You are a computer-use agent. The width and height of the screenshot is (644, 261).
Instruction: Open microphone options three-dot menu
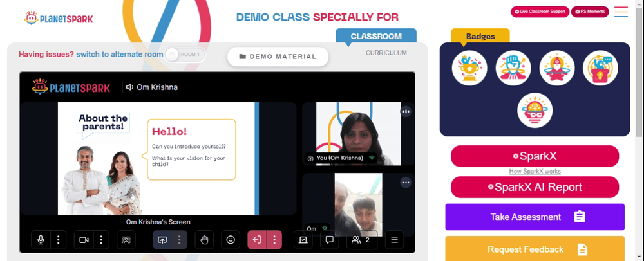[x=59, y=240]
